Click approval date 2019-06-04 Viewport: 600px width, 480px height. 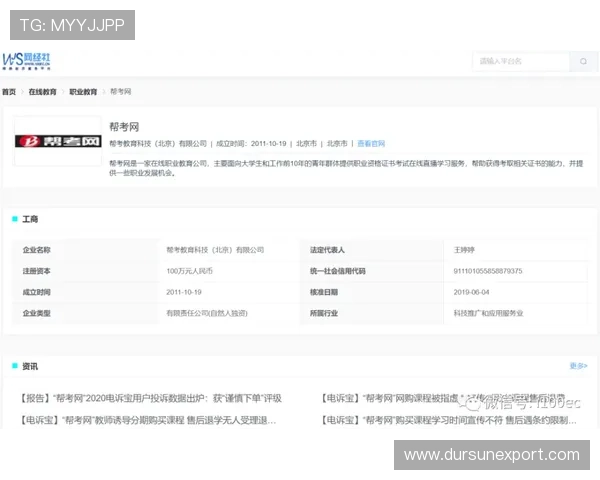pyautogui.click(x=471, y=292)
